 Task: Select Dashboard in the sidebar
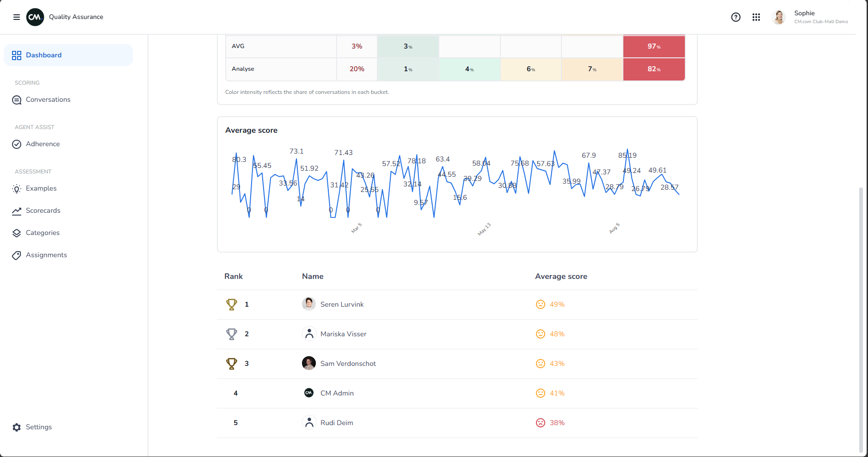click(x=68, y=55)
